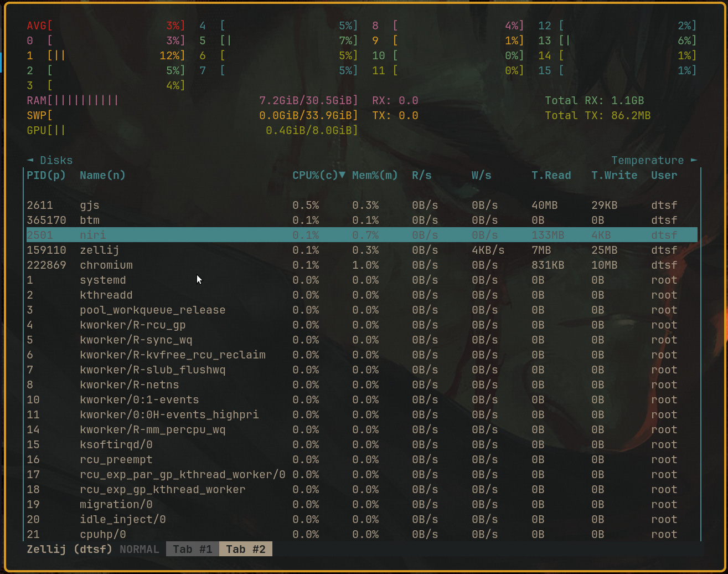Image resolution: width=728 pixels, height=574 pixels.
Task: Select the zellij process row
Action: (x=362, y=250)
